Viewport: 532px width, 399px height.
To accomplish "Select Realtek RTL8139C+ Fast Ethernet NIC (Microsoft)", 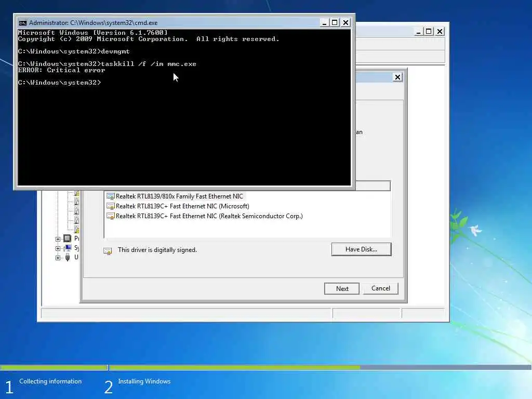I will pos(182,206).
